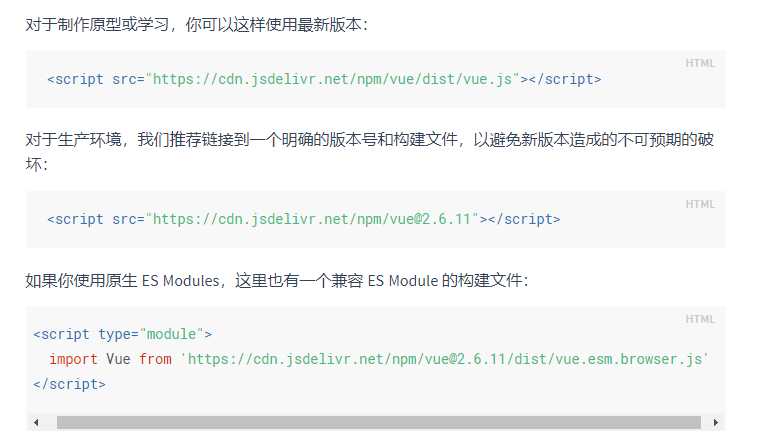Click the sentence about 原生 ES Modules
The image size is (759, 448).
point(277,281)
